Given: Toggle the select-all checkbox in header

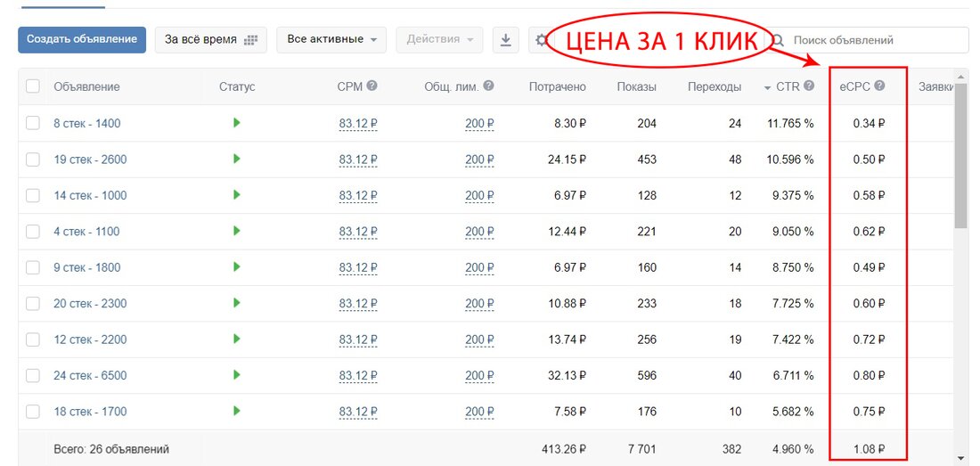Looking at the screenshot, I should tap(33, 86).
